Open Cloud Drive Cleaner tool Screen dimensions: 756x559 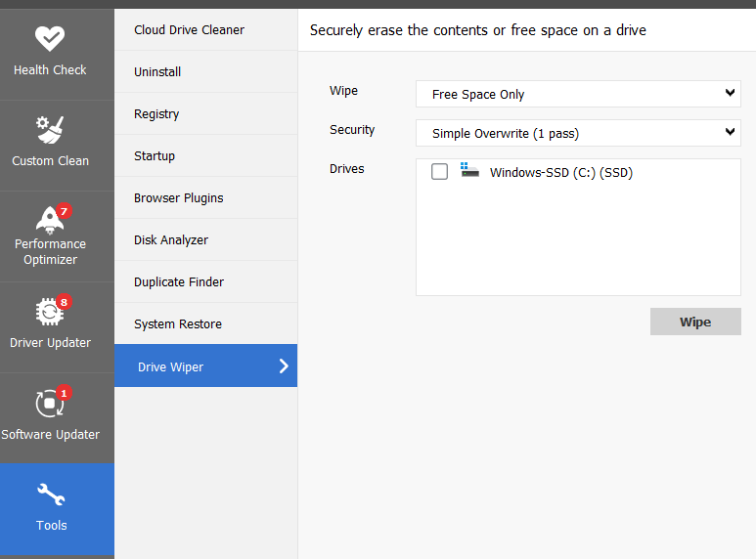tap(189, 30)
